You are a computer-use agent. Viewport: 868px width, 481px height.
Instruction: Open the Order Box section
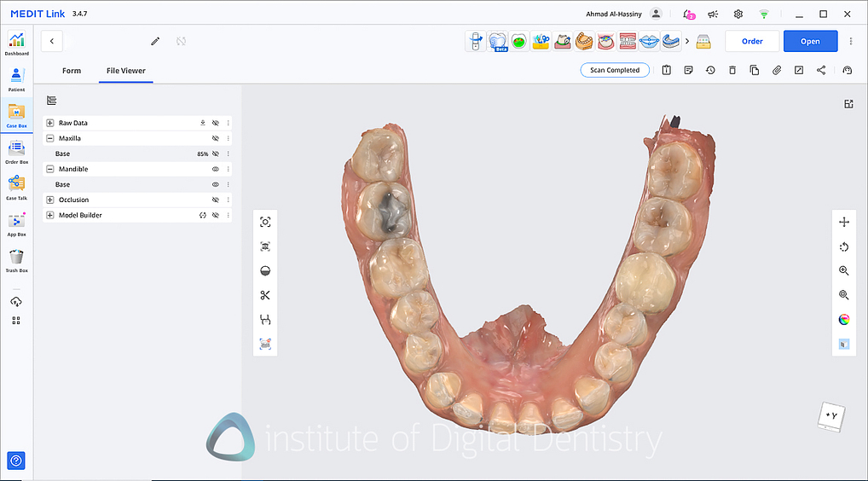click(x=16, y=152)
